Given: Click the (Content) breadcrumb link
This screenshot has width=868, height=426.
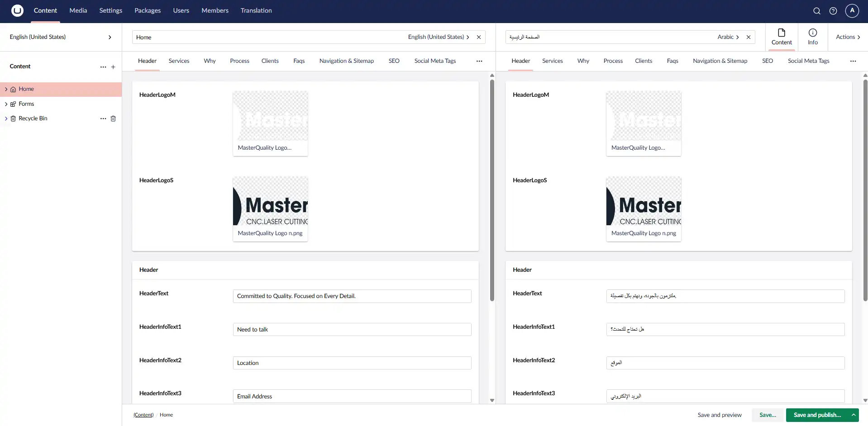Looking at the screenshot, I should point(143,415).
